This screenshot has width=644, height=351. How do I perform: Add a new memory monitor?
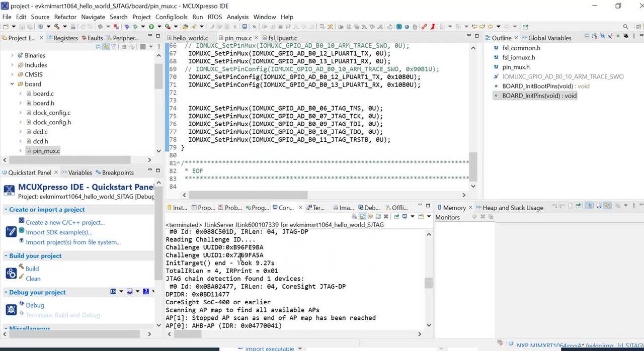tap(474, 217)
